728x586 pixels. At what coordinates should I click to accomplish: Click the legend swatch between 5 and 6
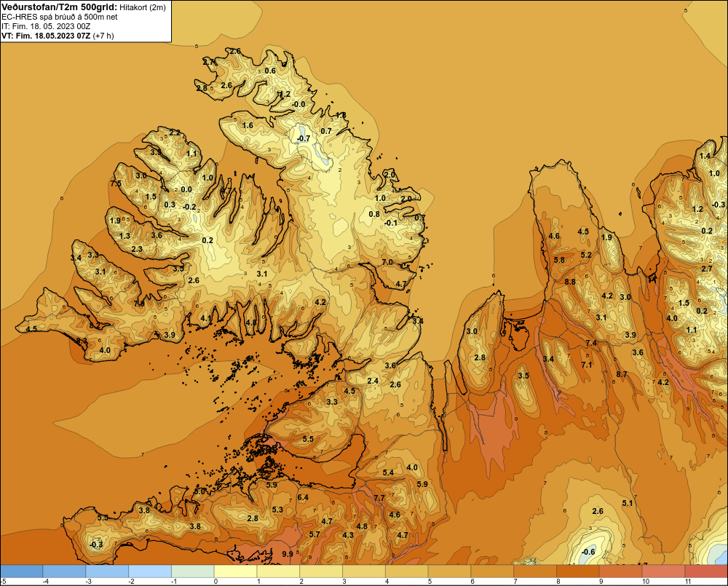pyautogui.click(x=449, y=571)
